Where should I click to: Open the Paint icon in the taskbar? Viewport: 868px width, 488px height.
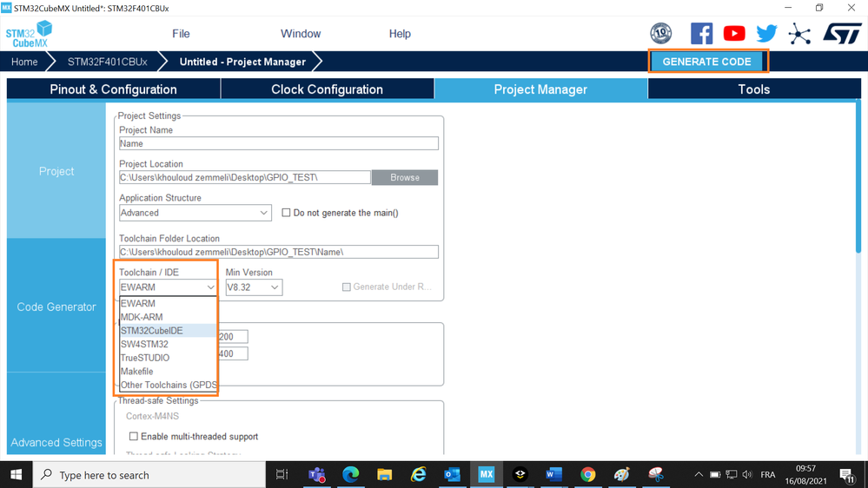621,475
